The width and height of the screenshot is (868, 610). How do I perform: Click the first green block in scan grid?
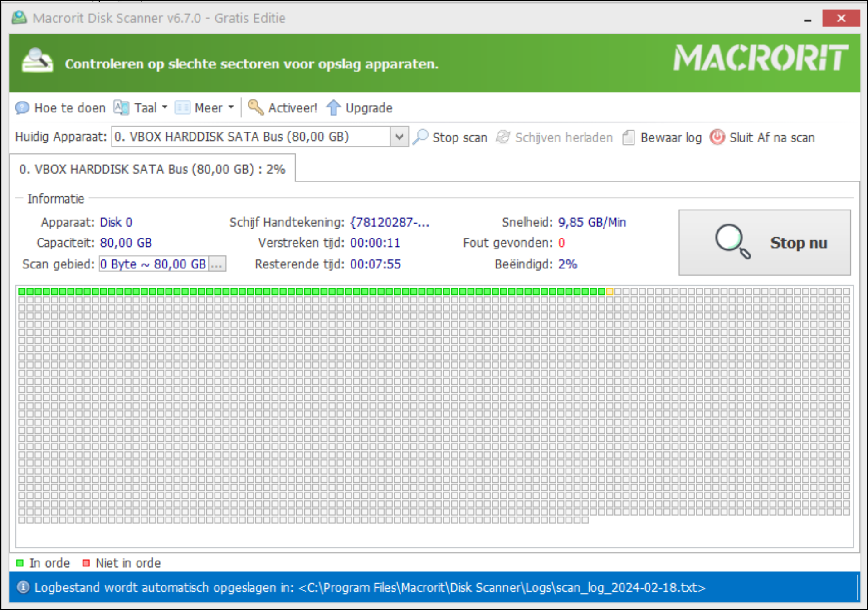[x=22, y=291]
